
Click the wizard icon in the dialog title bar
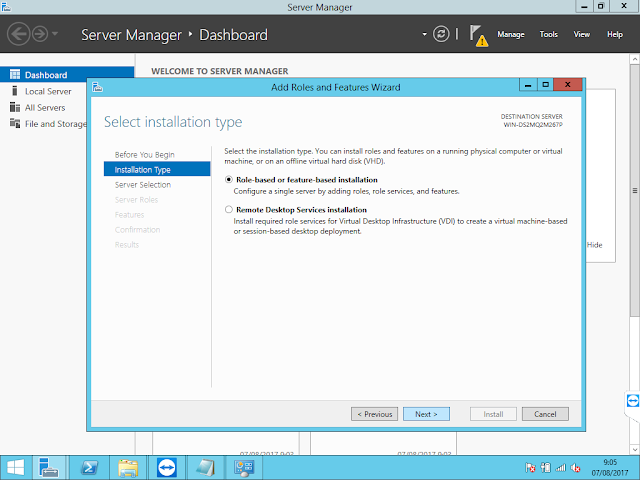pos(97,87)
